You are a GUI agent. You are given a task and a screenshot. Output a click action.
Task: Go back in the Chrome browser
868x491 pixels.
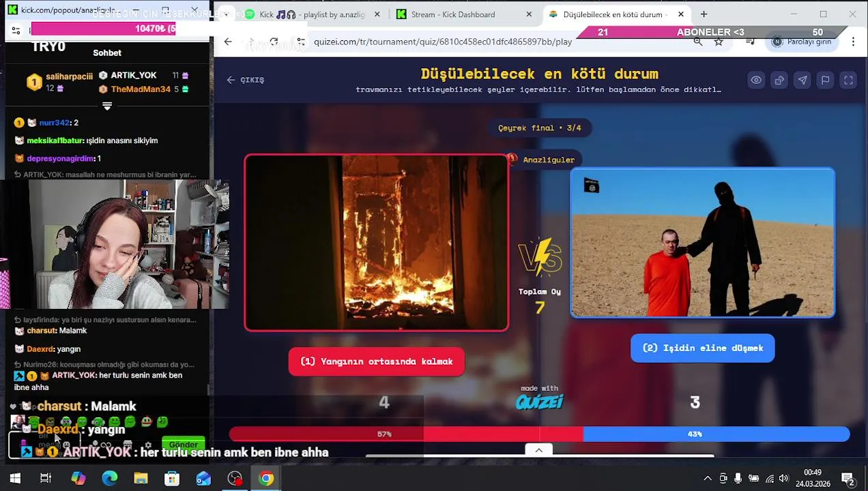pyautogui.click(x=228, y=42)
